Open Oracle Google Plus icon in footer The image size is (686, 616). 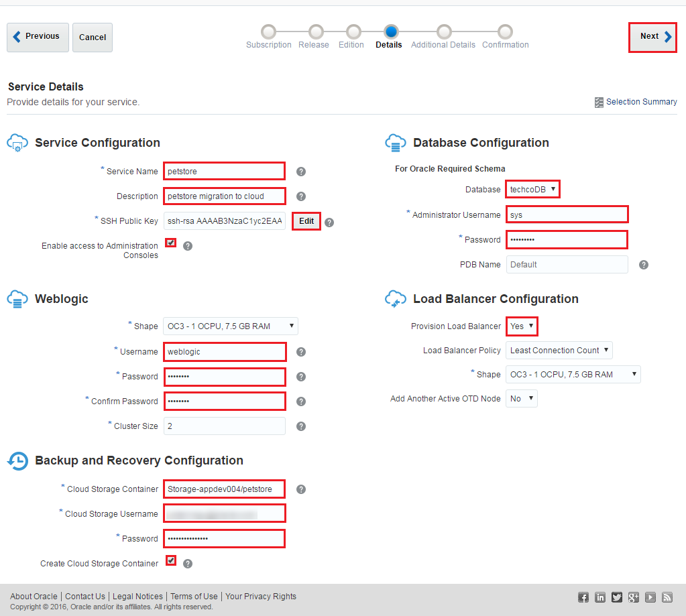pyautogui.click(x=634, y=597)
